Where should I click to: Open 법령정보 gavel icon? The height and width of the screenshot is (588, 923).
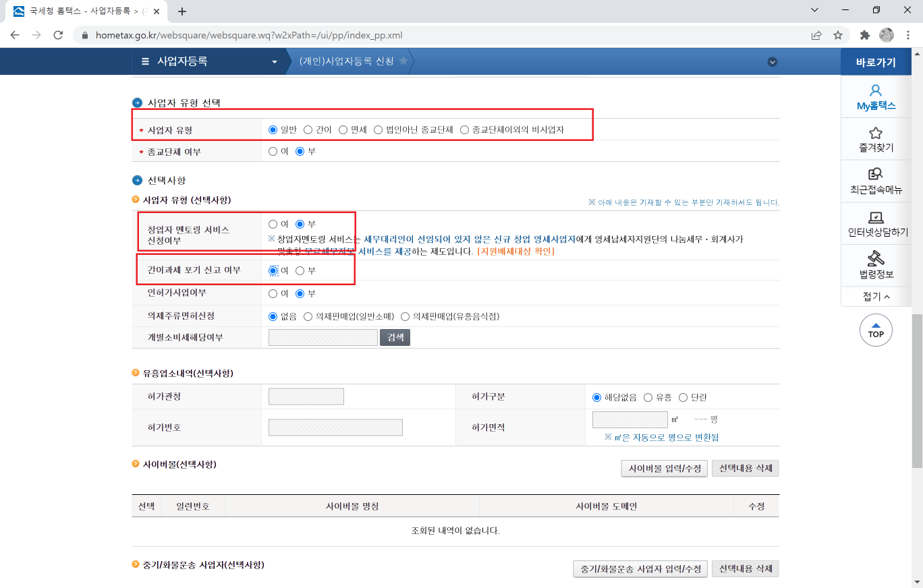(x=876, y=258)
